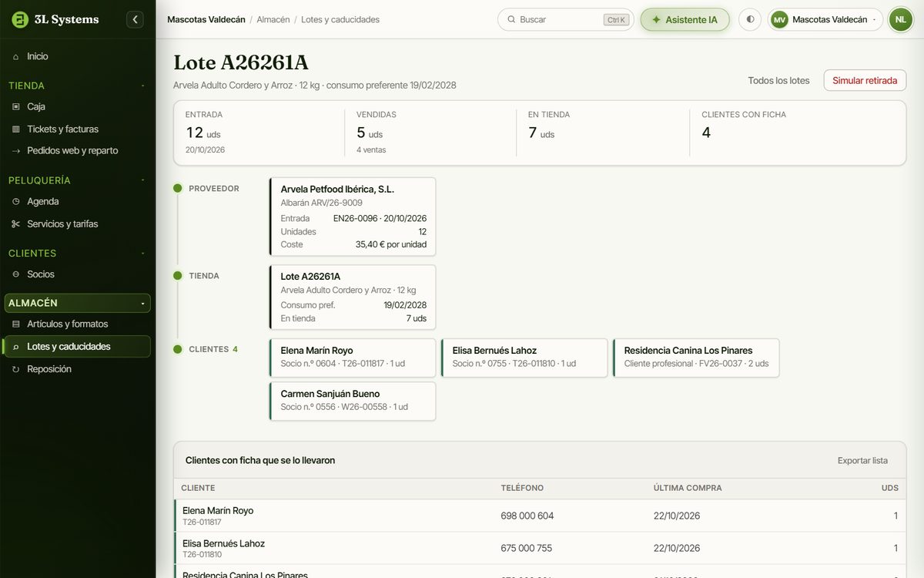
Task: Click the CLIENTES timeline marker dot
Action: click(178, 349)
